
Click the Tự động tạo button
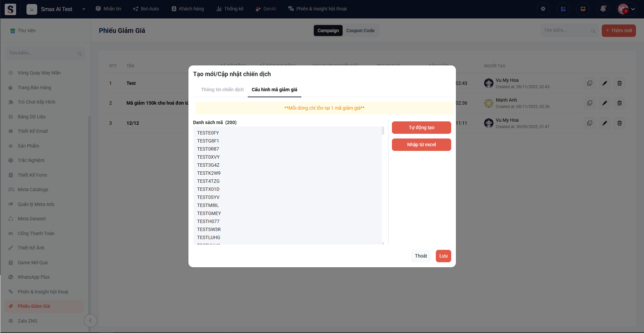tap(421, 127)
